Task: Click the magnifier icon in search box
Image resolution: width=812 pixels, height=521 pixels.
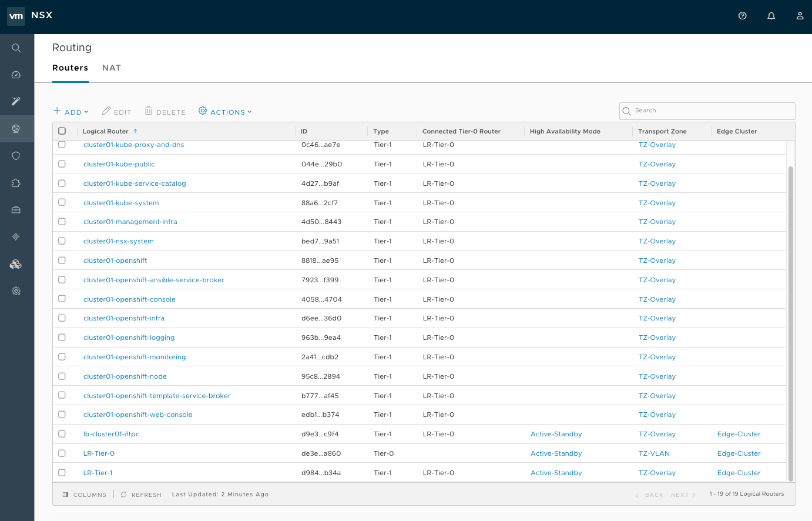Action: [x=627, y=111]
